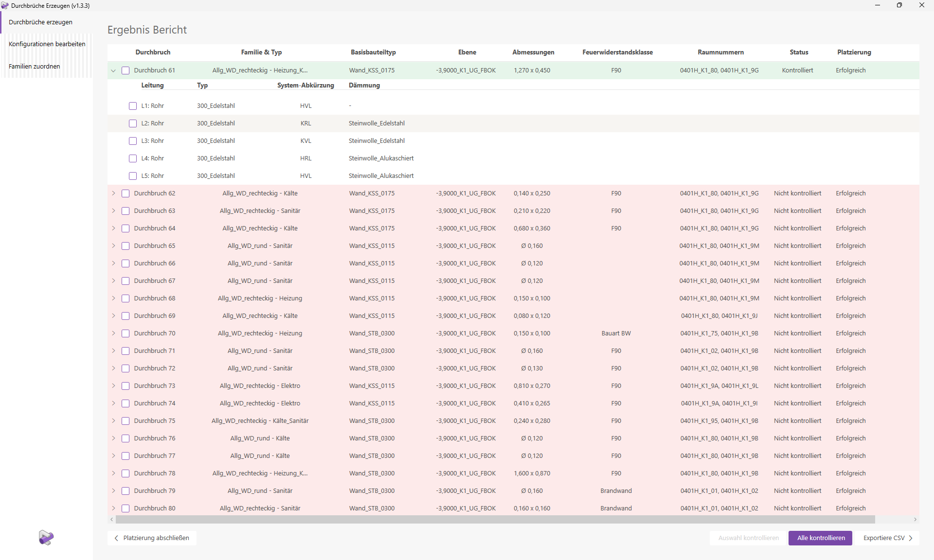934x560 pixels.
Task: Check the Durchbruch 75 checkbox
Action: (126, 421)
